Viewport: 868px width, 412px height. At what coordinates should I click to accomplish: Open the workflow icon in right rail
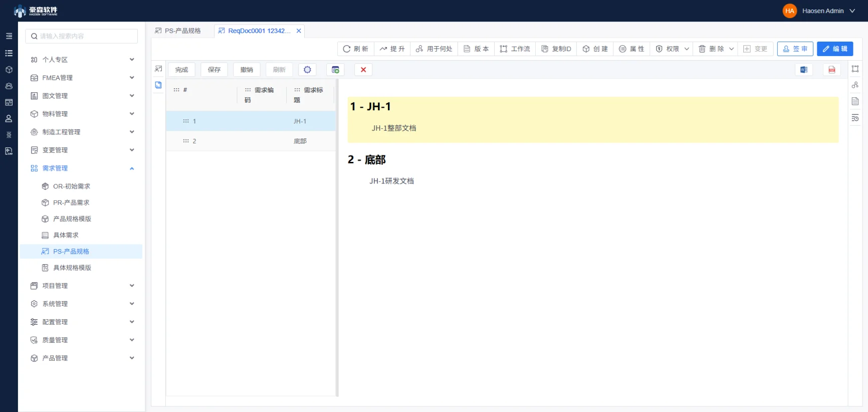855,69
